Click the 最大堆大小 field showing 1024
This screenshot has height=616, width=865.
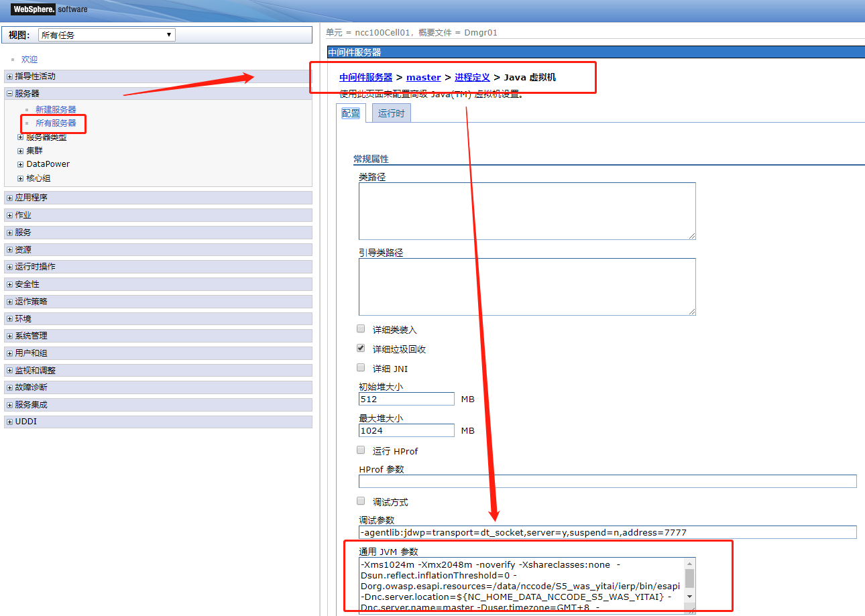[406, 430]
